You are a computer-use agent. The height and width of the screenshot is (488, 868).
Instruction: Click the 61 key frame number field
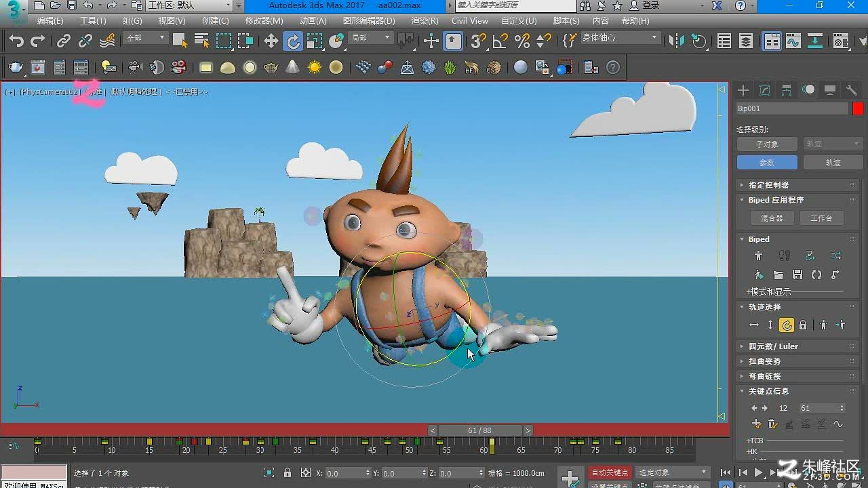click(x=822, y=408)
